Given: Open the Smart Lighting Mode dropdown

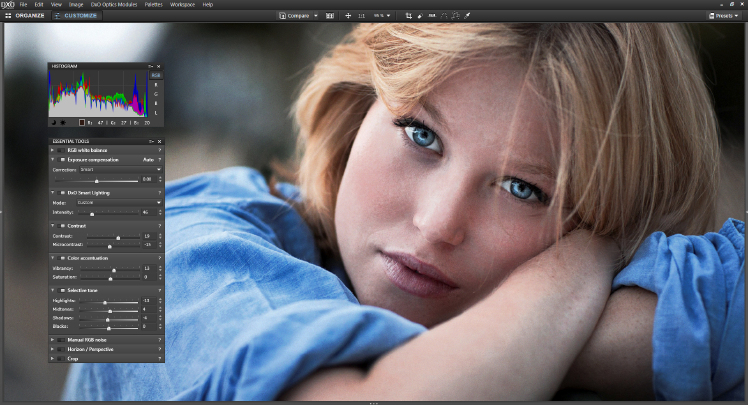Looking at the screenshot, I should coord(118,203).
